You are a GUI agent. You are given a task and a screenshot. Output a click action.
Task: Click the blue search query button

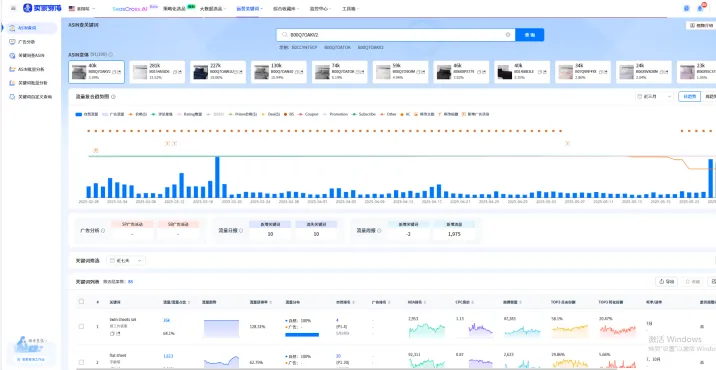click(x=530, y=35)
